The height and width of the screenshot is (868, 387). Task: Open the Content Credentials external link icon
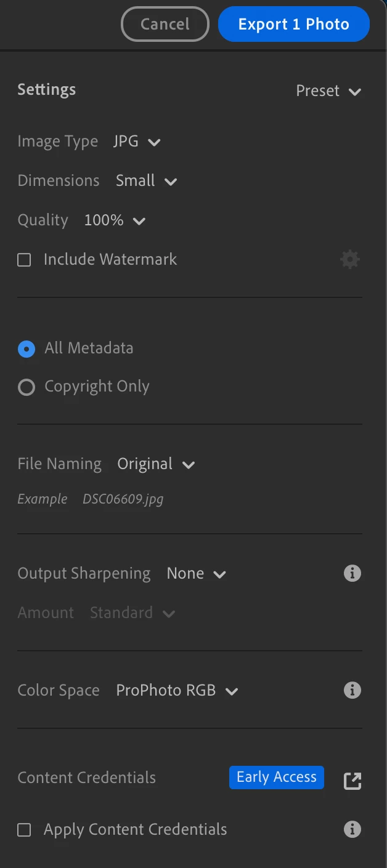point(352,781)
